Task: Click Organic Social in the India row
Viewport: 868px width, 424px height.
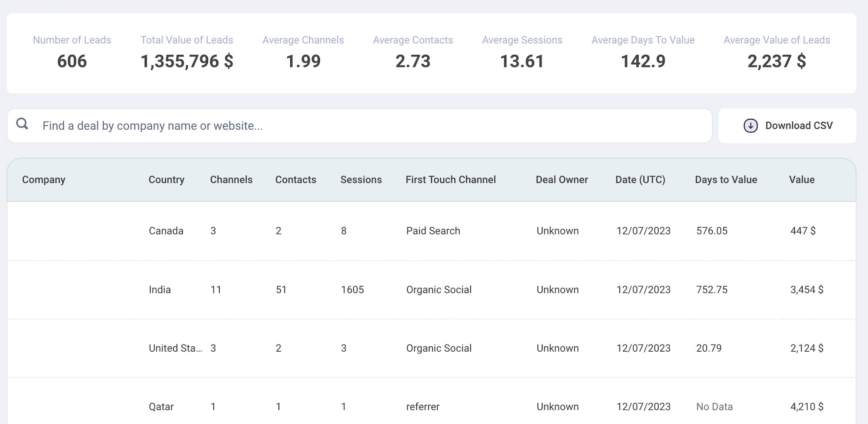Action: [439, 290]
